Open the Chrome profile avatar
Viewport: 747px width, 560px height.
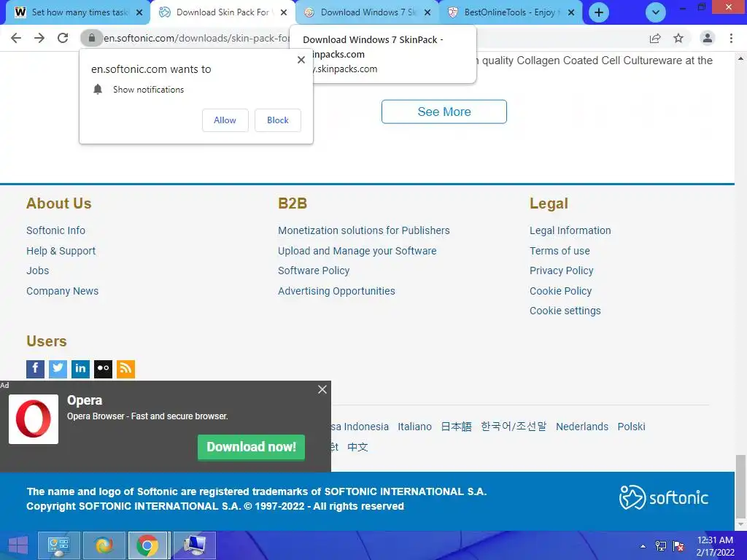[x=708, y=38]
